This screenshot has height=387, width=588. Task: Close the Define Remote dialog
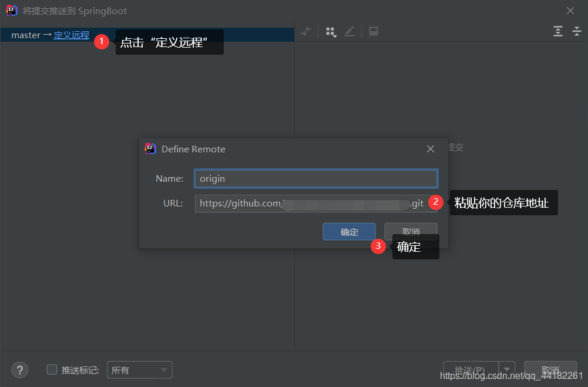coord(431,149)
